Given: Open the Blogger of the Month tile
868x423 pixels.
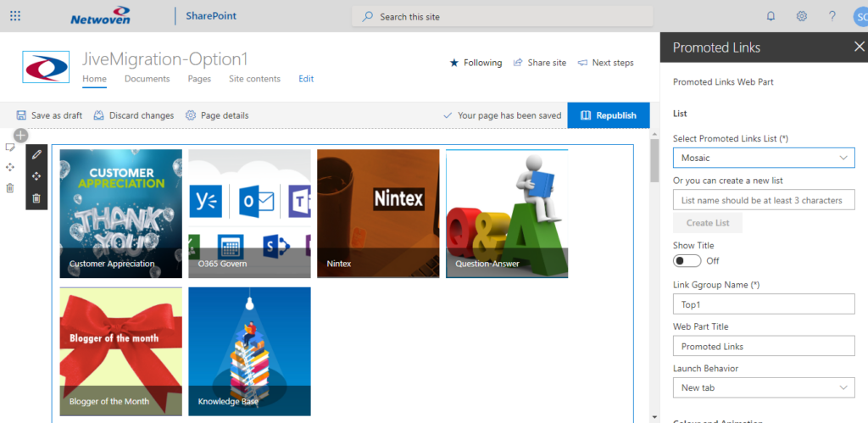Looking at the screenshot, I should 120,352.
